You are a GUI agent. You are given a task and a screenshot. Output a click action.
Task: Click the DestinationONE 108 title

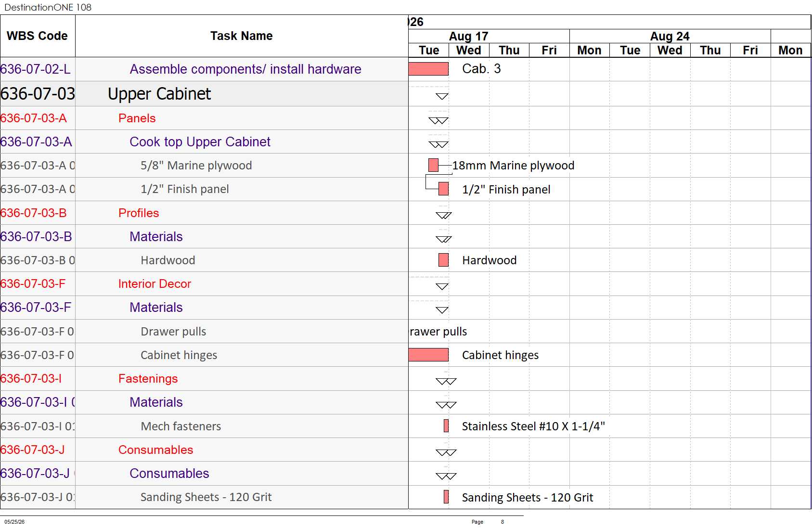click(48, 7)
